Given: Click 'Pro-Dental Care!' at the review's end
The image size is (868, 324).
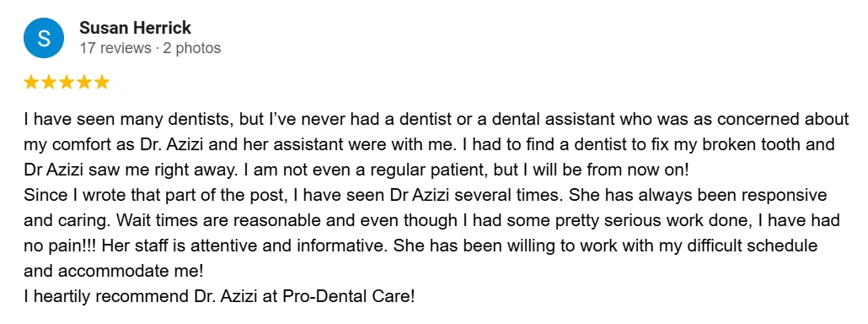Looking at the screenshot, I should (x=348, y=296).
